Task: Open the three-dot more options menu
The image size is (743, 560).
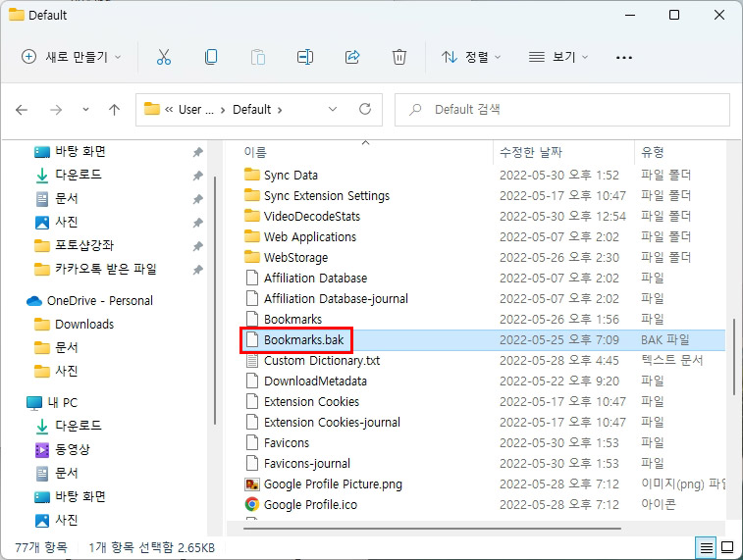Action: 624,57
